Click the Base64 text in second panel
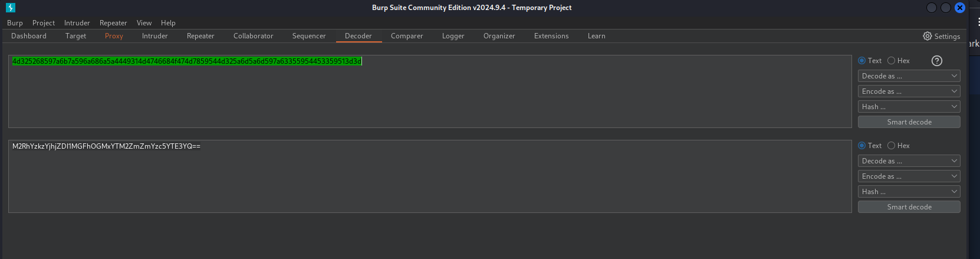Image resolution: width=980 pixels, height=259 pixels. pyautogui.click(x=106, y=146)
